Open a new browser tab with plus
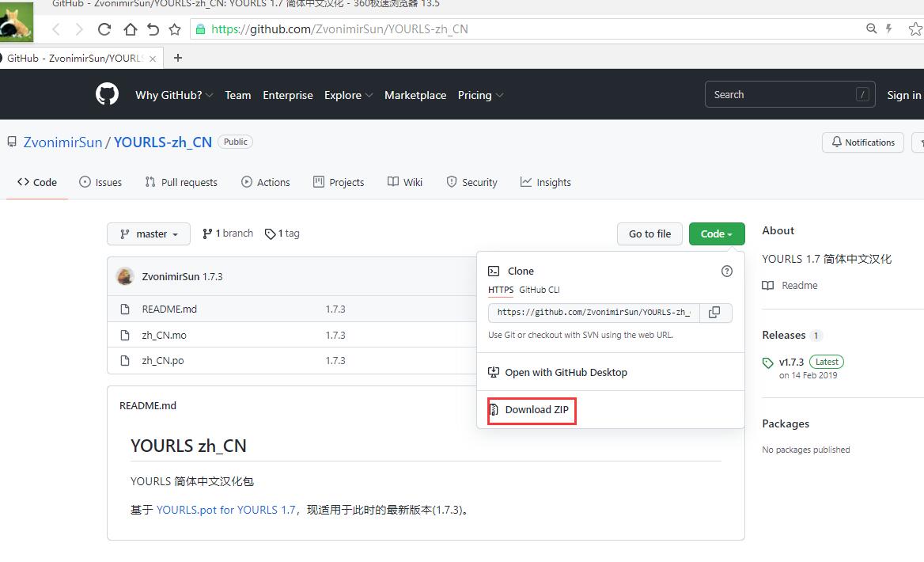Image resolution: width=924 pixels, height=562 pixels. pos(178,57)
